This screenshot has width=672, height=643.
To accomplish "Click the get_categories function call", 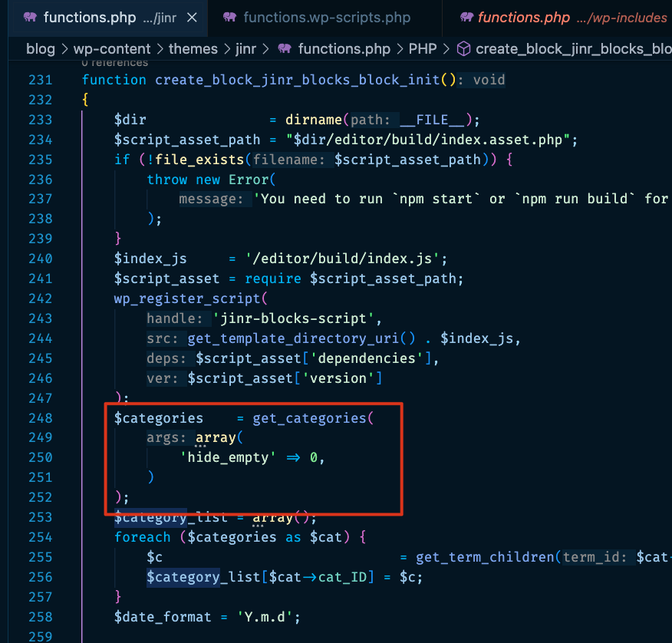I will point(309,418).
